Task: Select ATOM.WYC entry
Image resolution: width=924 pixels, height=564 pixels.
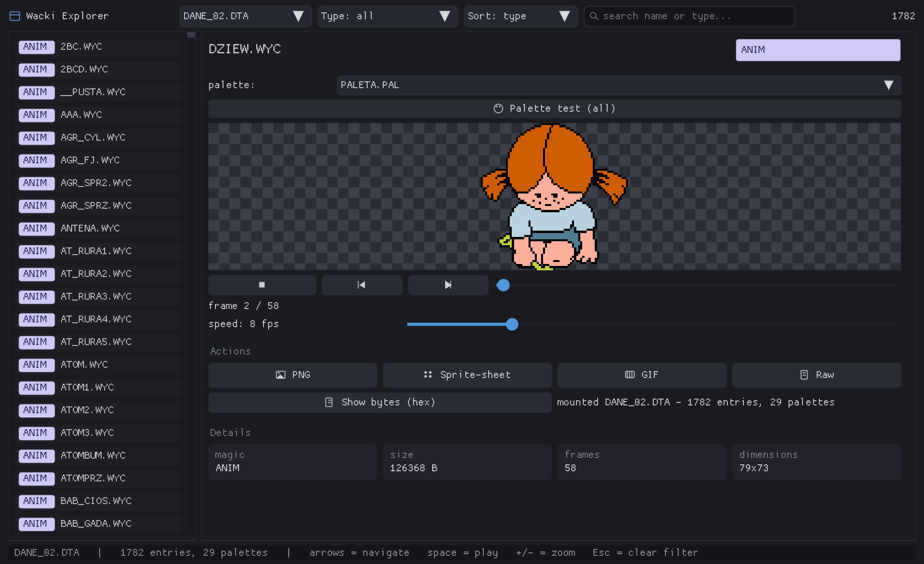Action: coord(98,365)
